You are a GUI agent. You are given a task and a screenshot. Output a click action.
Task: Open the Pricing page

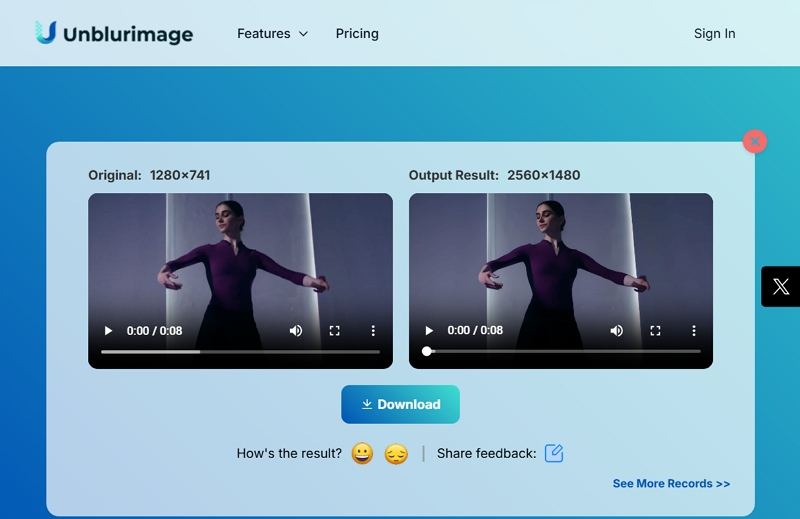click(357, 33)
